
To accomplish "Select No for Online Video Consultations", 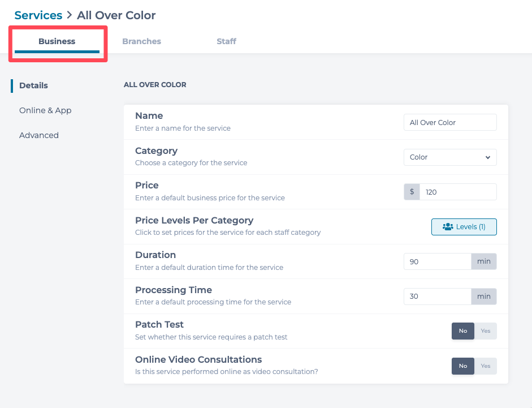I will pos(463,366).
